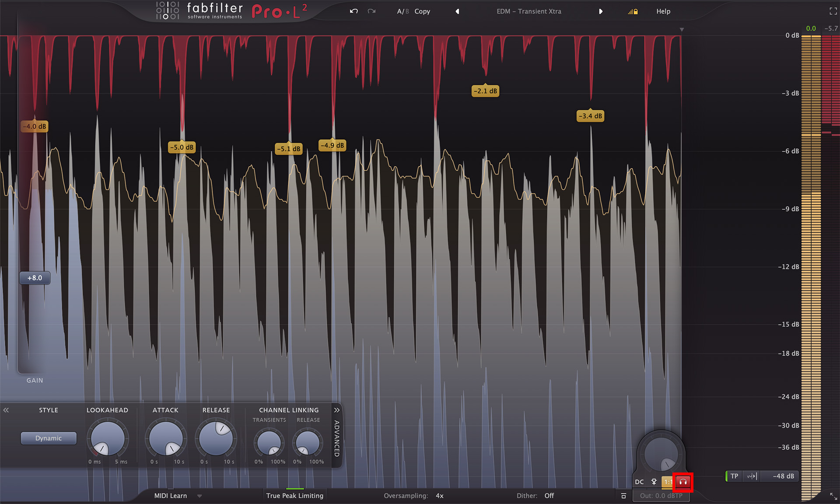840x504 pixels.
Task: Click the -5.1 dB peak label
Action: tap(289, 149)
